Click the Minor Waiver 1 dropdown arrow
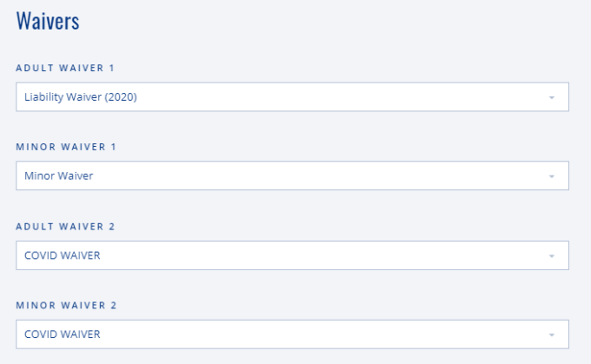 point(551,176)
